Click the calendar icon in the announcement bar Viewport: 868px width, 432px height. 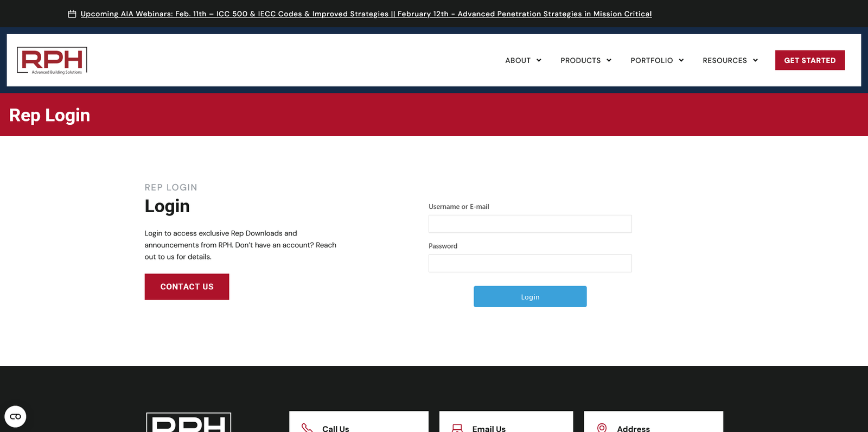[72, 14]
